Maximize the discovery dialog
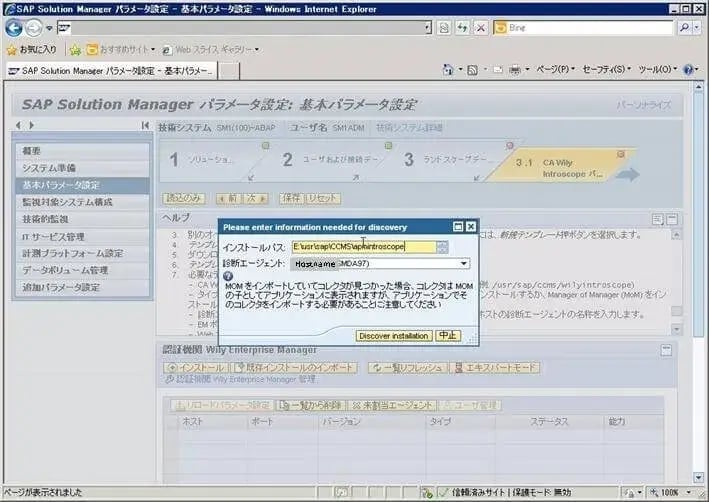 (458, 227)
